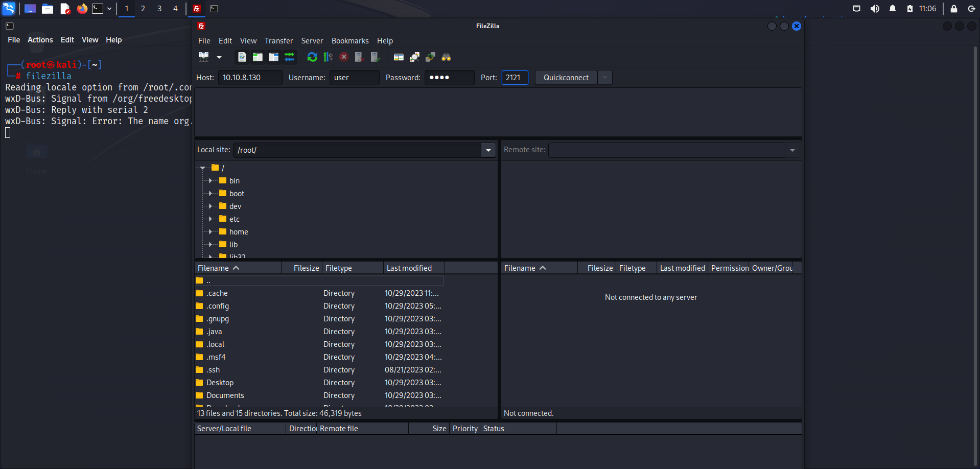This screenshot has width=980, height=469.
Task: Sort local files by Filename column
Action: [x=238, y=268]
